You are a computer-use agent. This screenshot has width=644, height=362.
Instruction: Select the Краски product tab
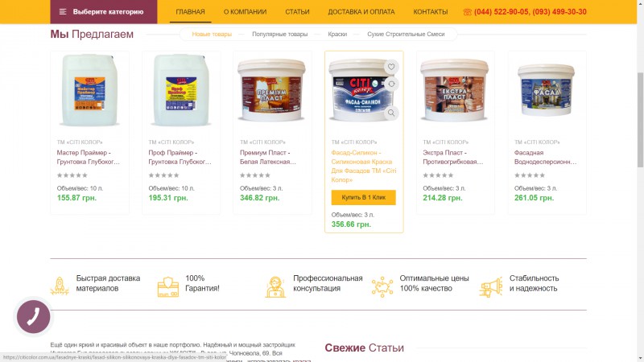click(337, 34)
